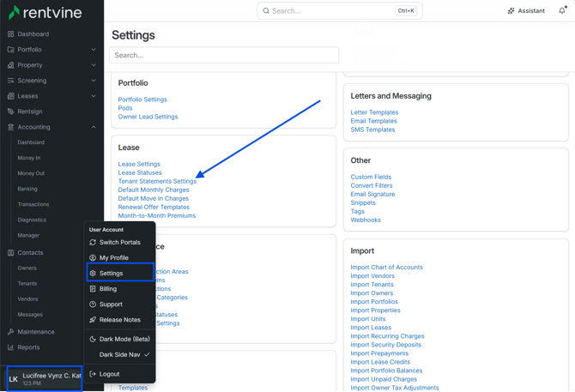Open Default Monthly Charges link

[154, 190]
